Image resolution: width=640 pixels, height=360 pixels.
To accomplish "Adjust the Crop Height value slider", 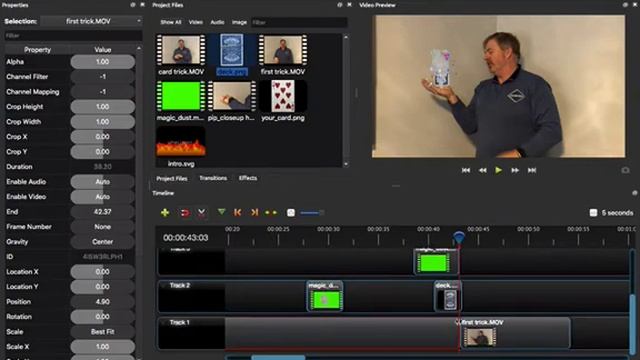I will click(x=102, y=107).
